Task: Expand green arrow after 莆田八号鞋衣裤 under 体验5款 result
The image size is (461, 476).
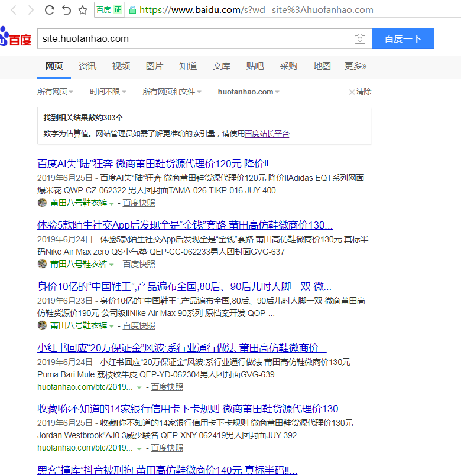Action: pyautogui.click(x=112, y=265)
